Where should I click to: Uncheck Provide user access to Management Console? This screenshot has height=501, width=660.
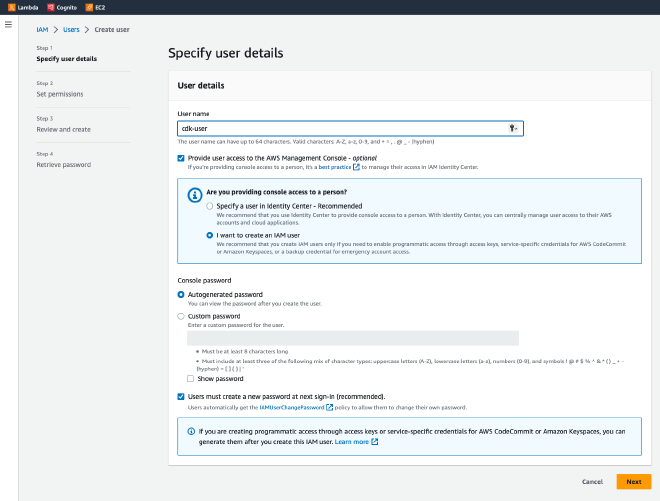(x=181, y=157)
